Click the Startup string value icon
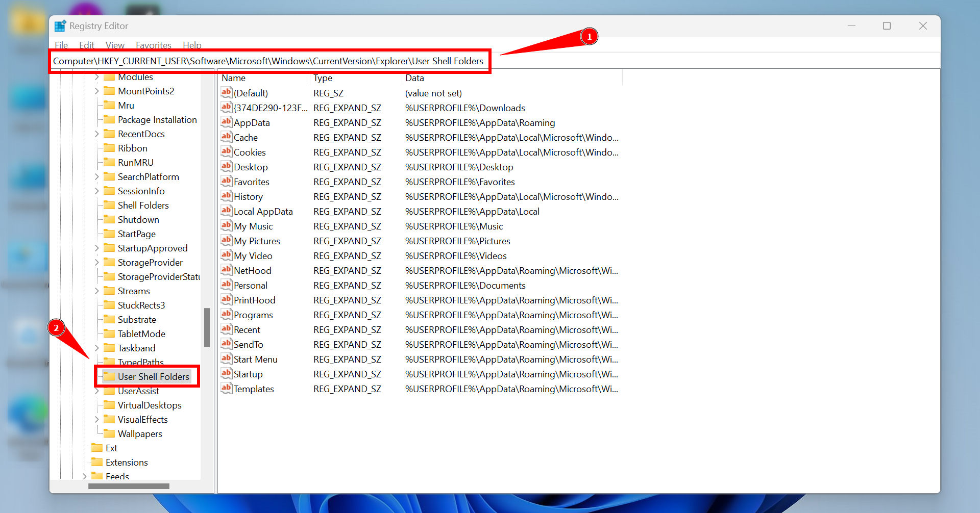 (x=226, y=373)
